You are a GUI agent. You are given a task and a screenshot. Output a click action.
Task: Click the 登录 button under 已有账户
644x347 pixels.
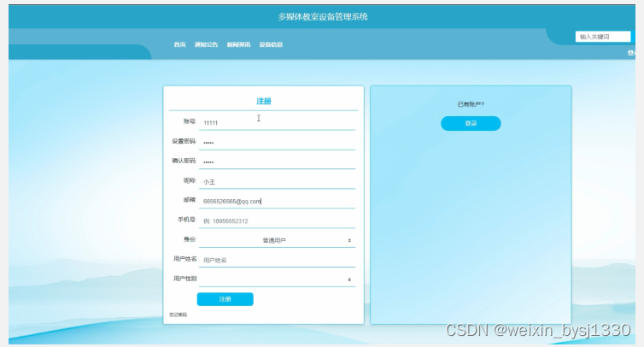tap(471, 123)
